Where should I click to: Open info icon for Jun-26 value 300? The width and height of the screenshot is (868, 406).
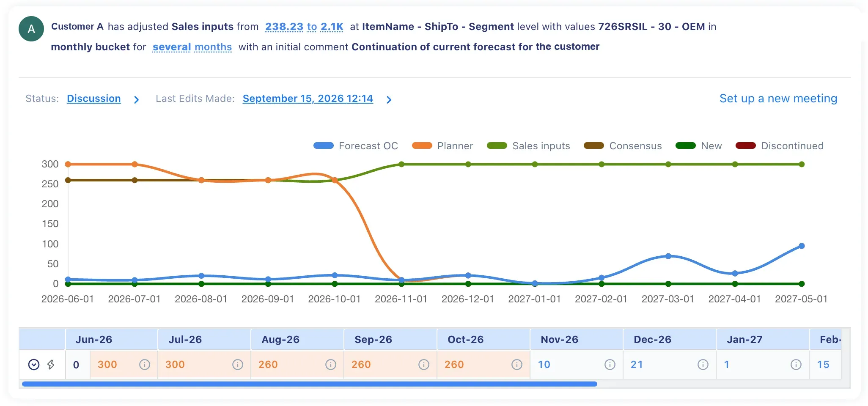pyautogui.click(x=145, y=365)
